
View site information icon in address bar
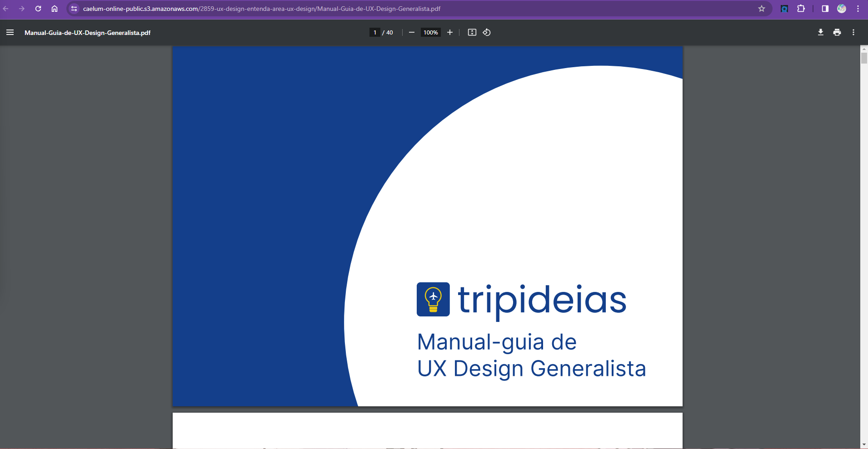tap(74, 9)
